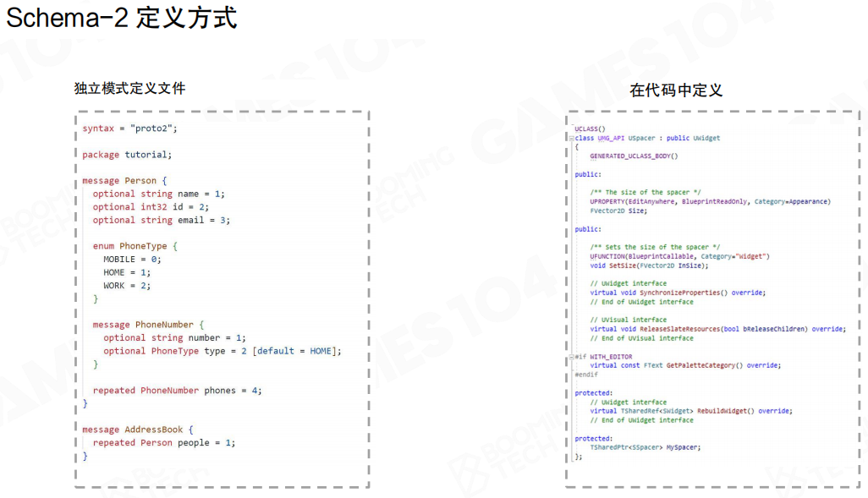
Task: Click the repeated PhoneNumber phones line
Action: pos(177,391)
